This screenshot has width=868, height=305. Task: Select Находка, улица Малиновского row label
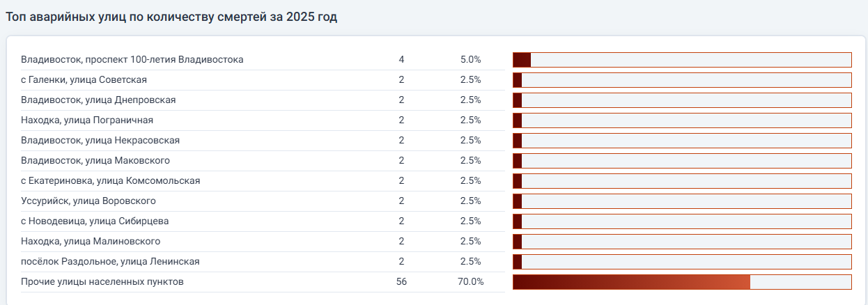coord(91,242)
